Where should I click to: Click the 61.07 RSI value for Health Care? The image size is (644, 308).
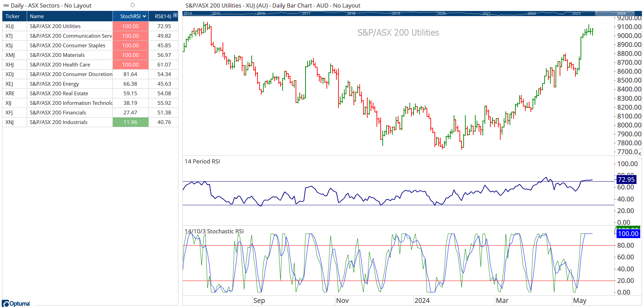click(164, 64)
